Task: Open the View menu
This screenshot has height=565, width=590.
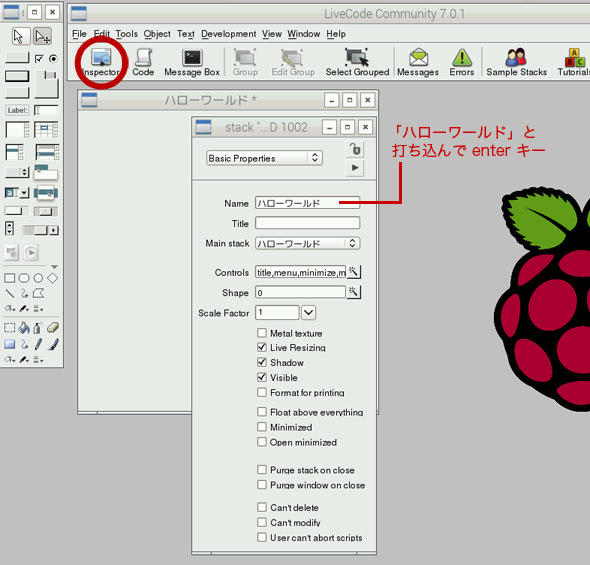Action: click(x=272, y=34)
